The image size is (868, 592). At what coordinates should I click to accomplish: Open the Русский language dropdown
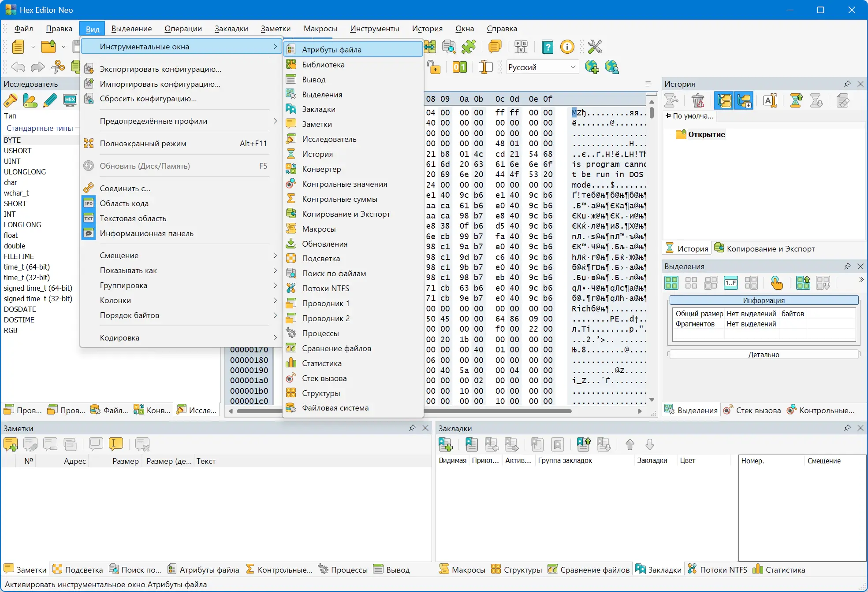pyautogui.click(x=542, y=67)
